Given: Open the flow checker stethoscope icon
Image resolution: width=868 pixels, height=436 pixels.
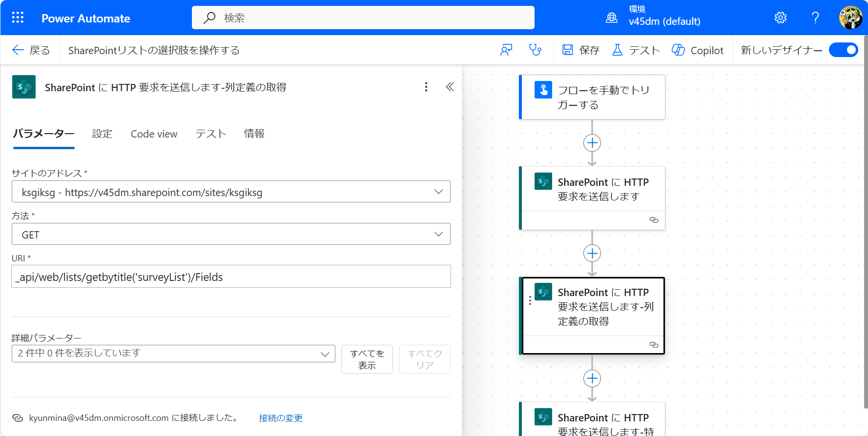Looking at the screenshot, I should pos(536,50).
